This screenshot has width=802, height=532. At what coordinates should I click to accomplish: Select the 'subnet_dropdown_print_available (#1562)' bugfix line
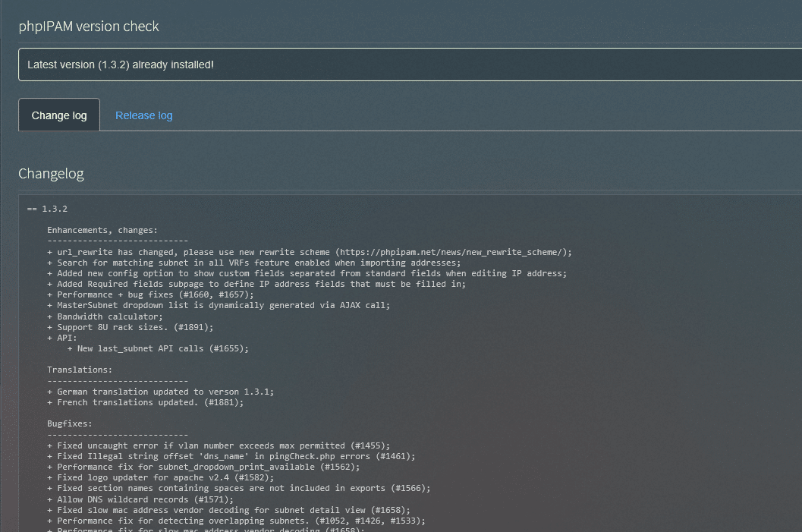[x=203, y=467]
